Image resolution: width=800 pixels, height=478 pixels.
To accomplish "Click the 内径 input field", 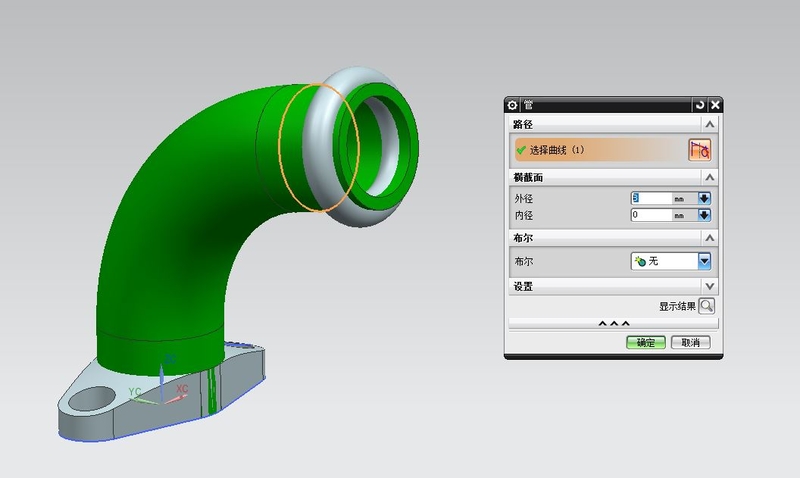I will pos(650,215).
